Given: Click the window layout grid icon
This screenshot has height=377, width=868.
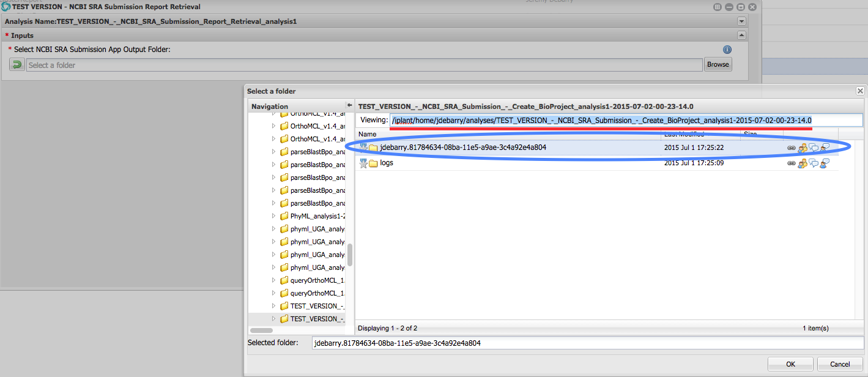Looking at the screenshot, I should [718, 7].
